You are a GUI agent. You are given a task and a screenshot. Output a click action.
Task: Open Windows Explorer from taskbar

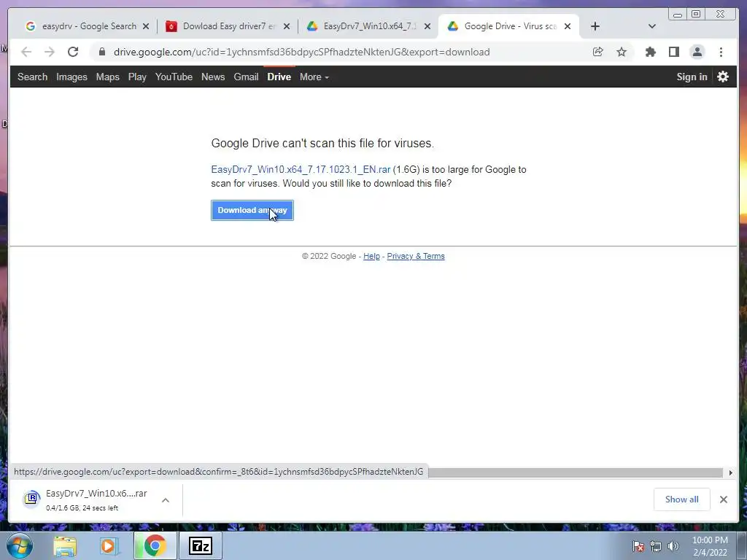(x=65, y=546)
